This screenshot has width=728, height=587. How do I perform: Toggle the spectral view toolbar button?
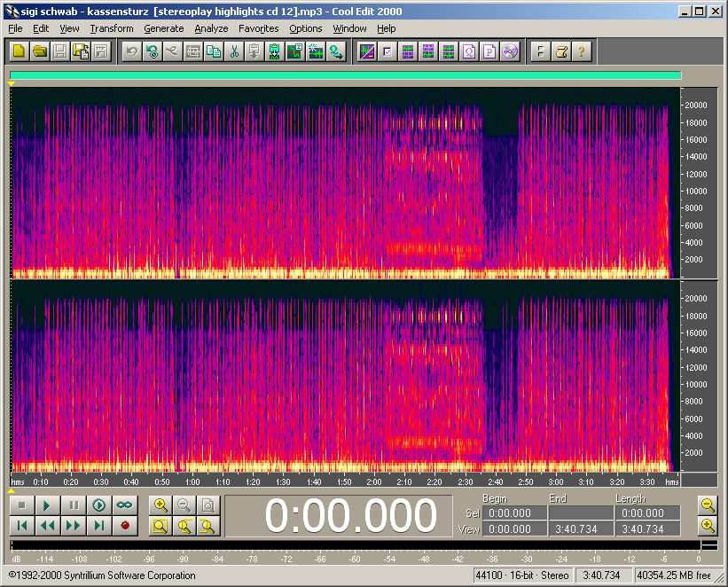[x=366, y=51]
